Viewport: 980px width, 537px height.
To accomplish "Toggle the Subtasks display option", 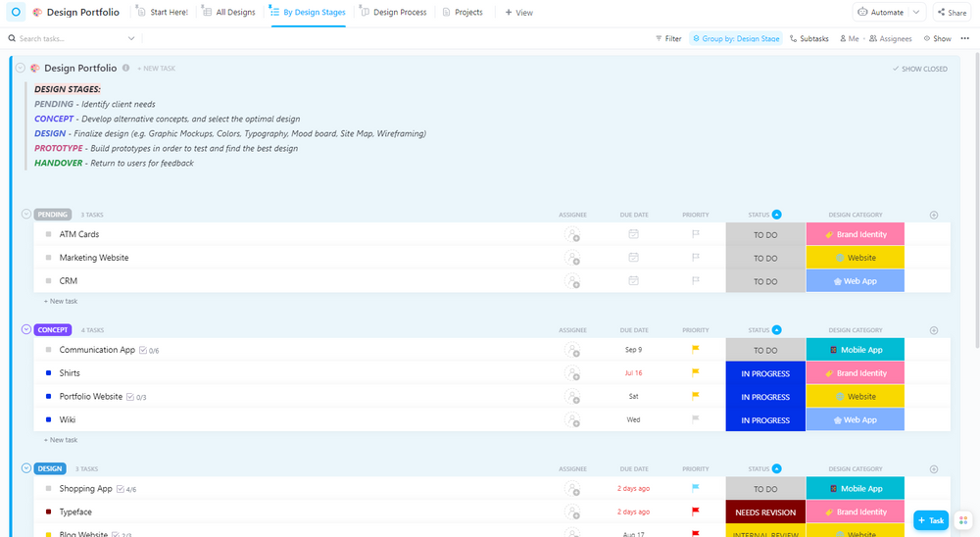I will point(808,39).
